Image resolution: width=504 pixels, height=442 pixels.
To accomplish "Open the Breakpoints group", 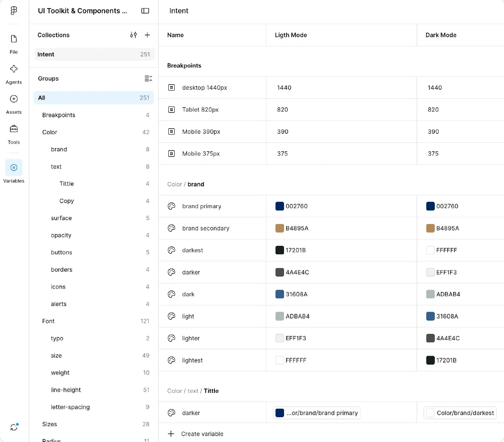I will click(94, 115).
